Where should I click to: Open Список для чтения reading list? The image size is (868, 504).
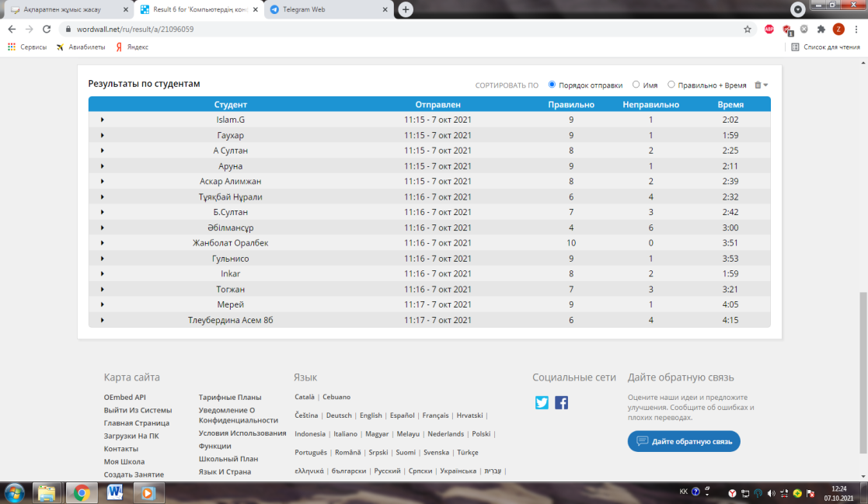point(825,47)
